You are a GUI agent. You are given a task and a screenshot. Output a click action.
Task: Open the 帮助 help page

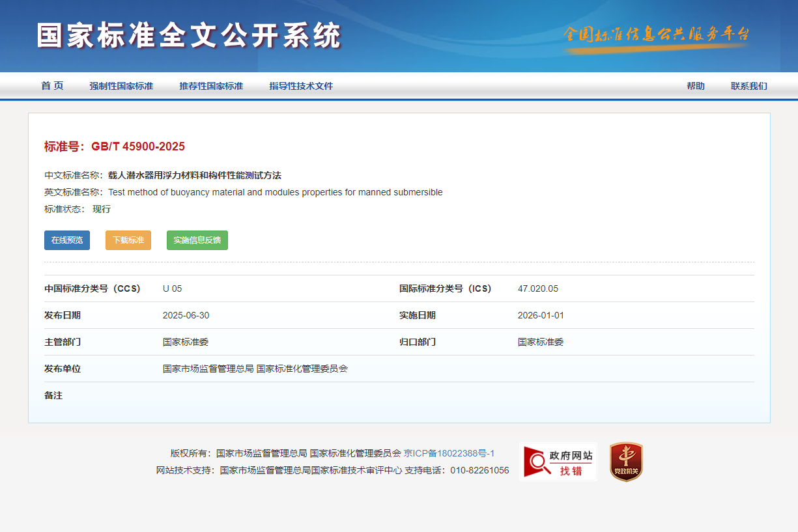click(695, 86)
